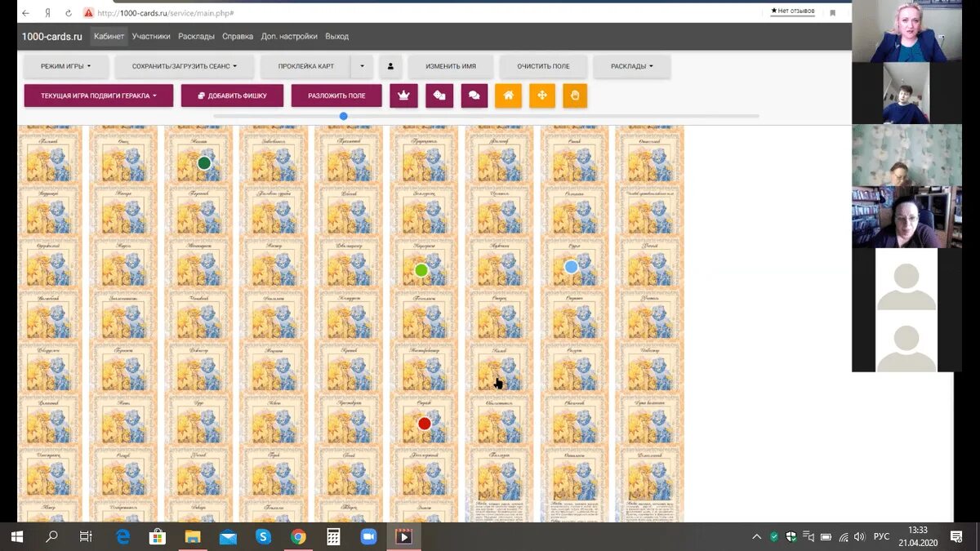Reload the page with the refresh icon
This screenshot has width=980, height=551.
68,13
